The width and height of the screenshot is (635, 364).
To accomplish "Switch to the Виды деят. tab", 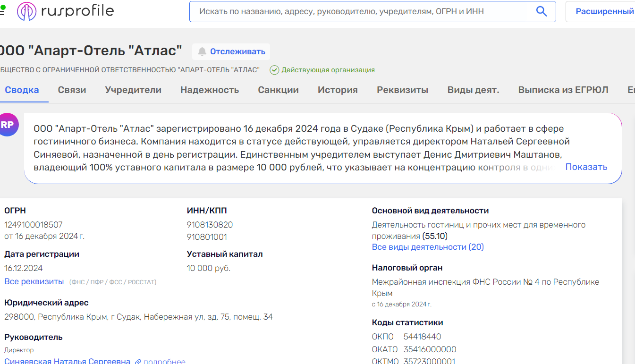I will [x=474, y=90].
